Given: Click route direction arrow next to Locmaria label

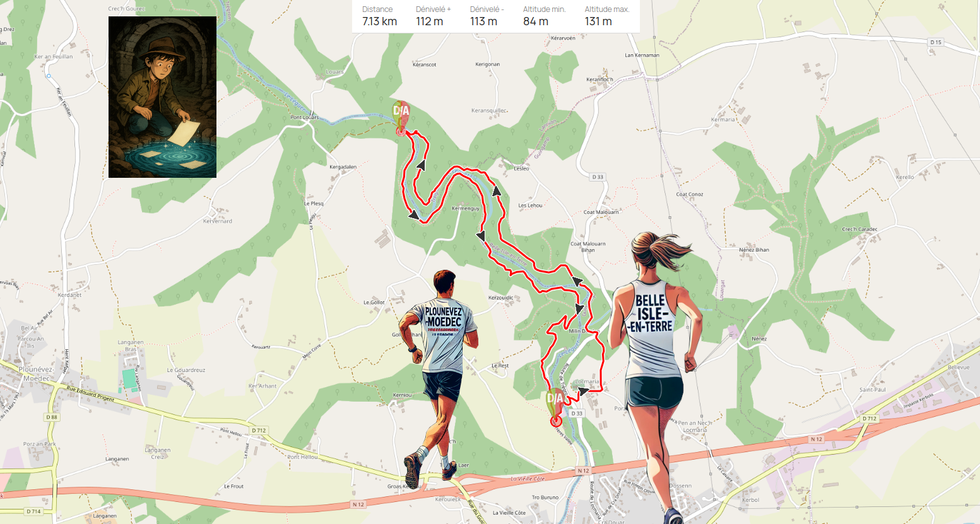Looking at the screenshot, I should 584,391.
